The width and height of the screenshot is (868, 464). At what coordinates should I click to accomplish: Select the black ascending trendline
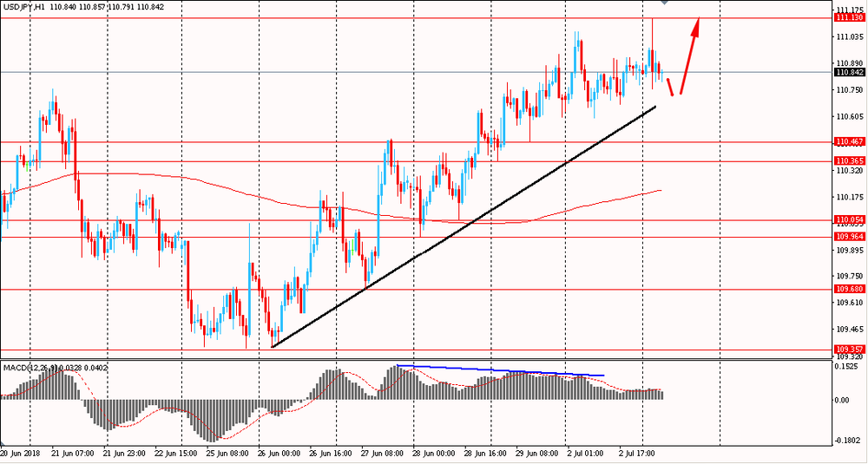coord(464,226)
